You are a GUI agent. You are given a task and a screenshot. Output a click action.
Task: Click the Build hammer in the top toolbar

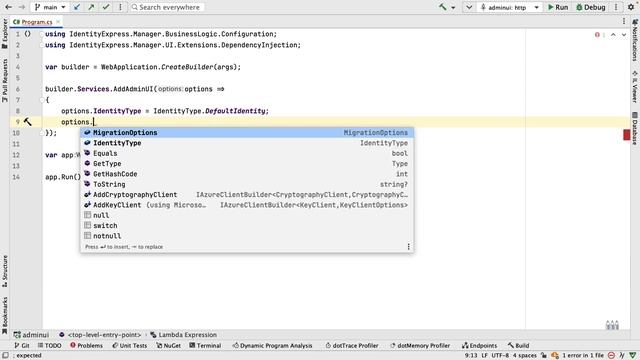tap(443, 7)
